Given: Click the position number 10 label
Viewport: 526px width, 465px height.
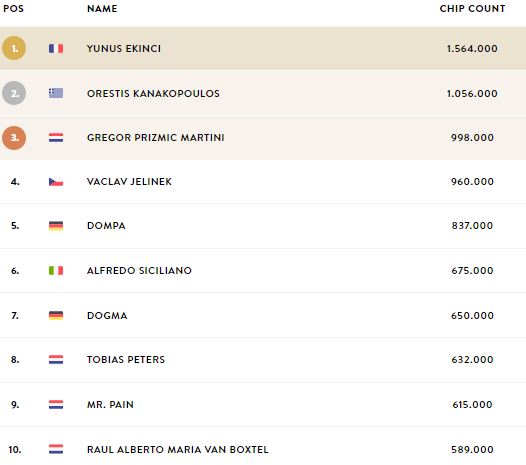Looking at the screenshot, I should [x=15, y=450].
